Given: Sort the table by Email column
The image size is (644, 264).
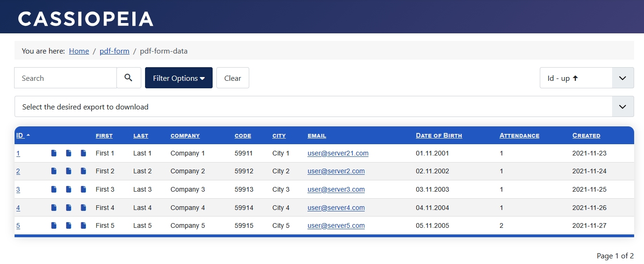Looking at the screenshot, I should (x=317, y=135).
